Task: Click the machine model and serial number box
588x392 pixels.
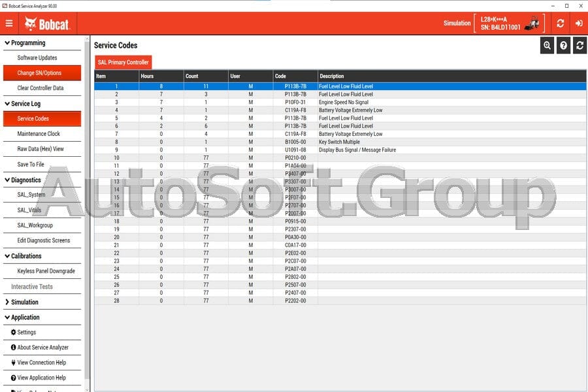Action: pos(509,24)
